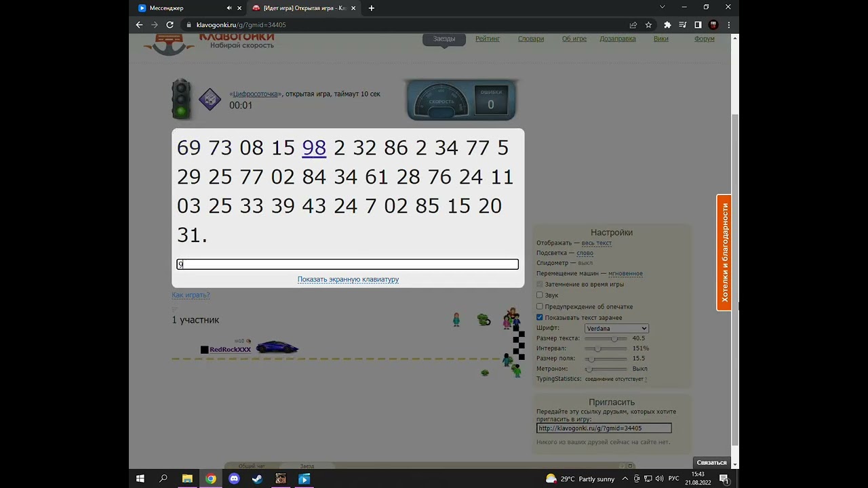Image resolution: width=868 pixels, height=488 pixels.
Task: Click the speedometer gauge widget
Action: [x=441, y=100]
